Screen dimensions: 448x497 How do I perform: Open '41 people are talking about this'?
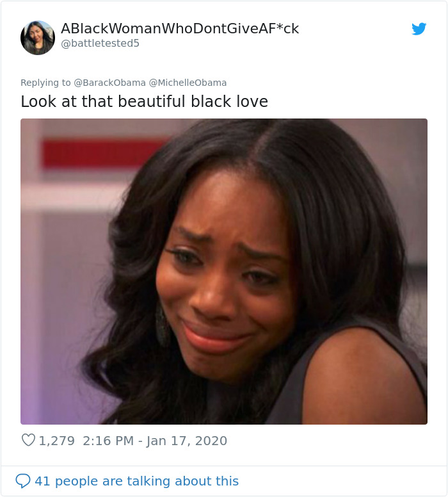point(136,481)
